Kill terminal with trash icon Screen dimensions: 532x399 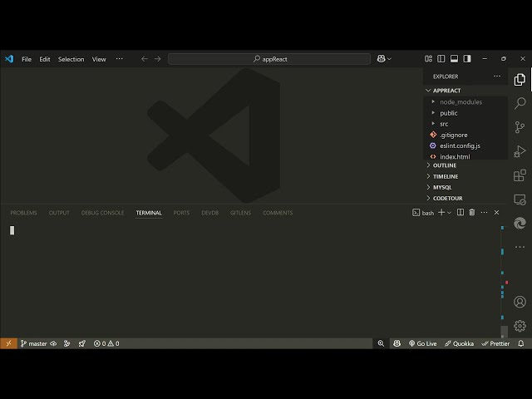(x=472, y=213)
